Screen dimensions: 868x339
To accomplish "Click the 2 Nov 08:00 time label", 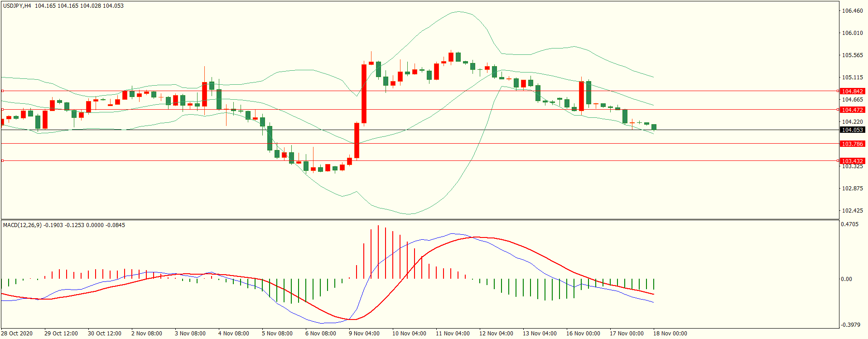I will point(147,334).
